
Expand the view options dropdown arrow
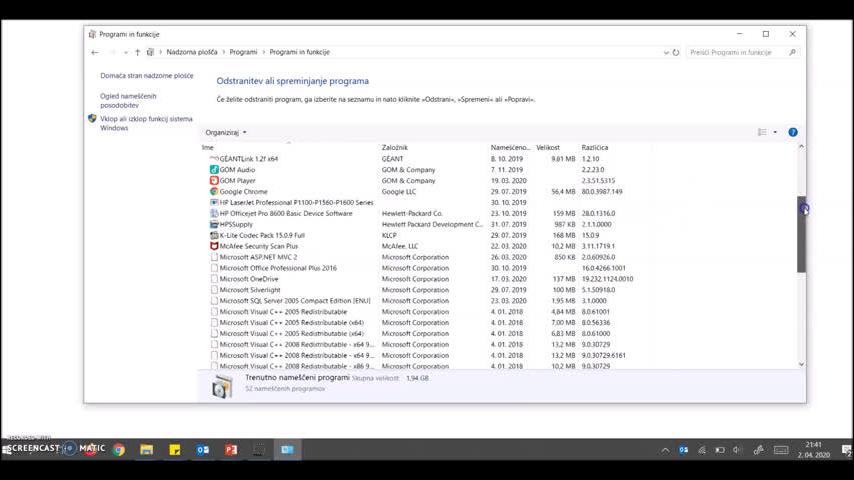point(775,132)
